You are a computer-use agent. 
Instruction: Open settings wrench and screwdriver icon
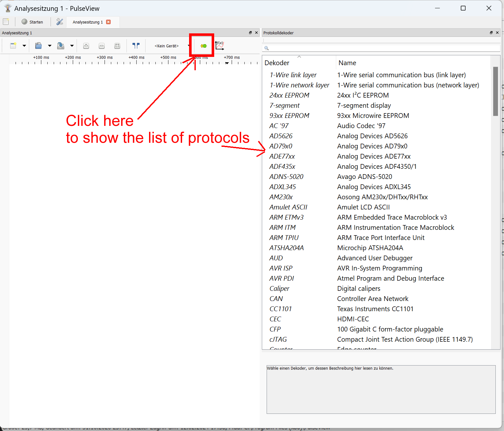pos(60,22)
